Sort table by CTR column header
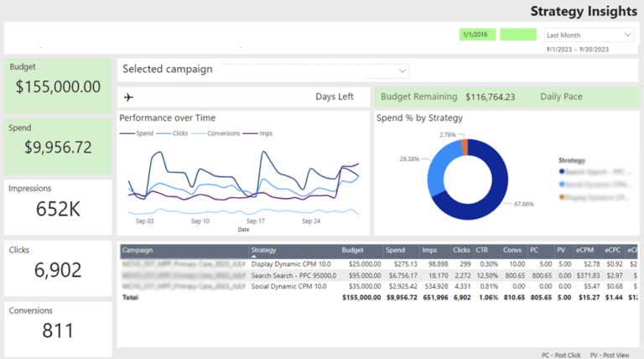Screen dimensions: 644x359 [482, 250]
